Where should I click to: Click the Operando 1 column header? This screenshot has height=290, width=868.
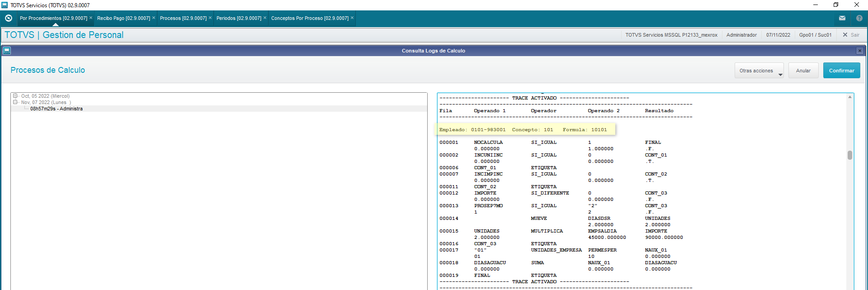pos(490,110)
